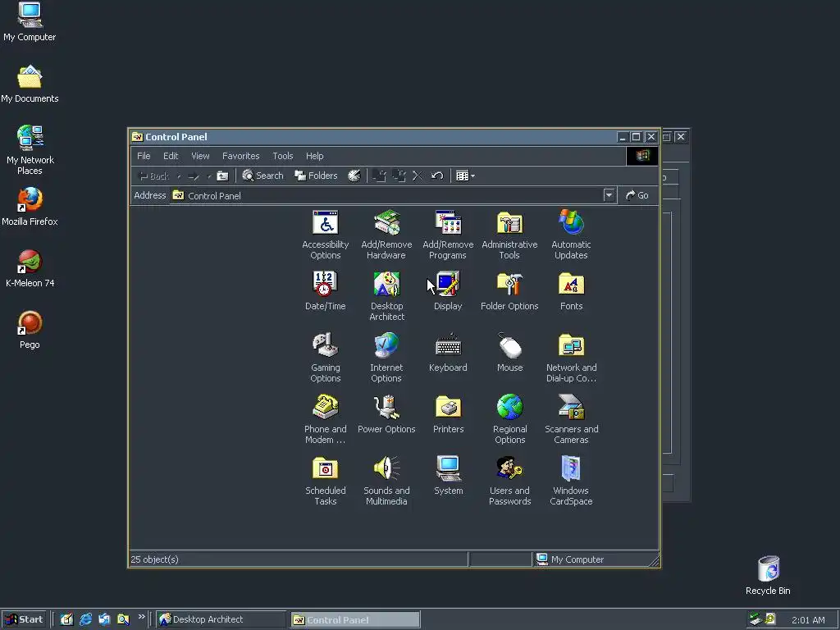The image size is (840, 630).
Task: Select Mozilla Firefox desktop shortcut
Action: [30, 207]
